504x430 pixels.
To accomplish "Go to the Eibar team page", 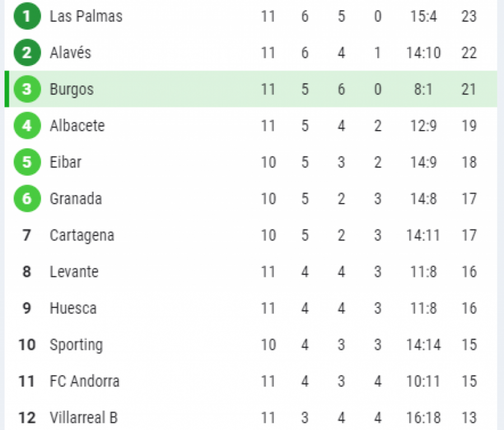I will 66,162.
